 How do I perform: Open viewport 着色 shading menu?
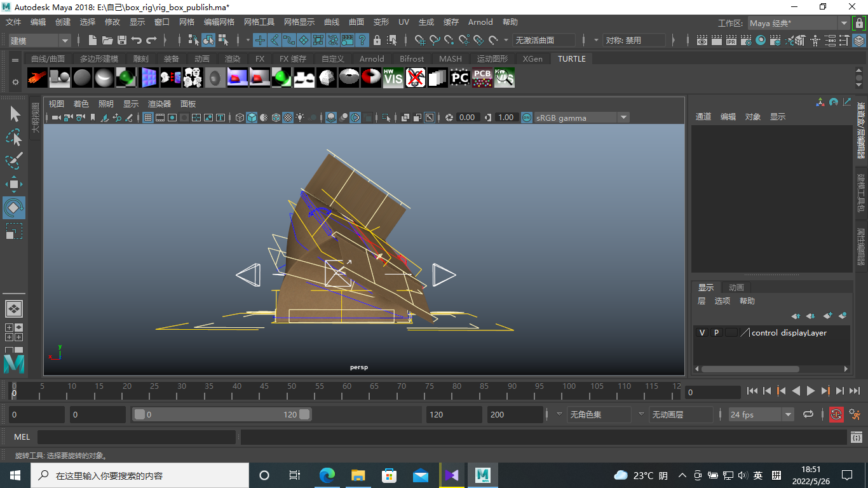coord(81,104)
